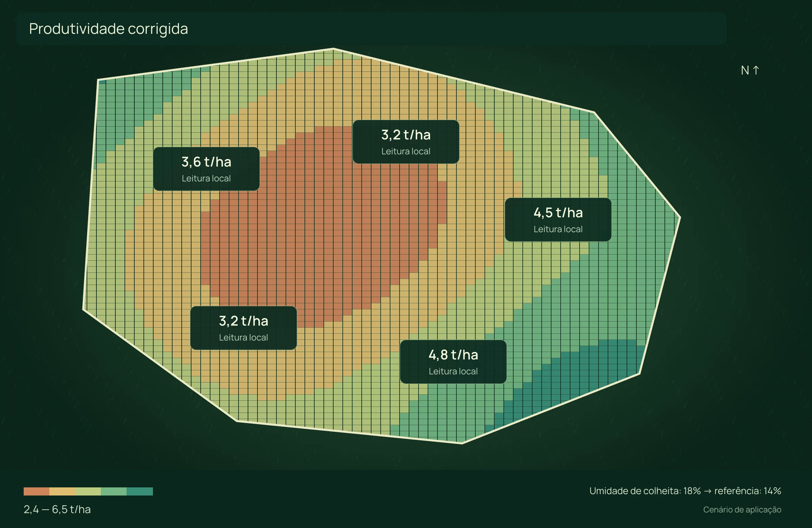Pick the dark teal highest-yield legend swatch
Viewport: 812px width, 528px height.
pos(140,491)
